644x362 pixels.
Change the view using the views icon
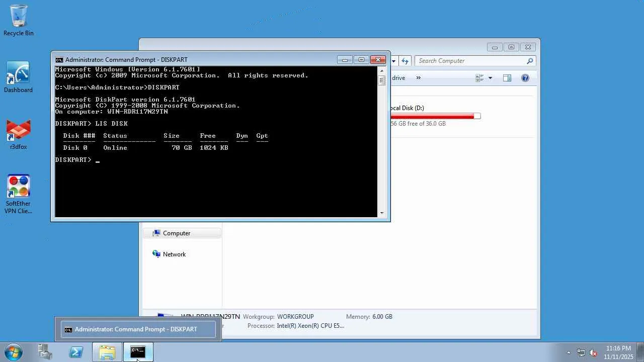pos(479,78)
